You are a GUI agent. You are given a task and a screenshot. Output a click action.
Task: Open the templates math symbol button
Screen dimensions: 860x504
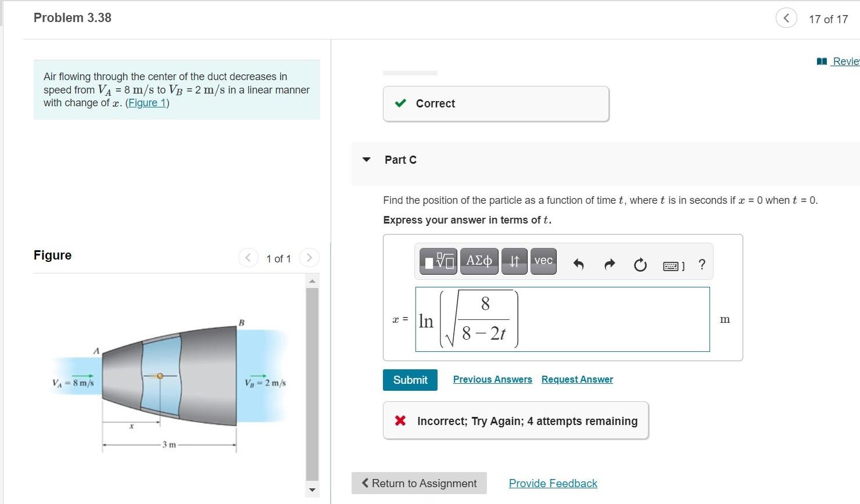(439, 261)
